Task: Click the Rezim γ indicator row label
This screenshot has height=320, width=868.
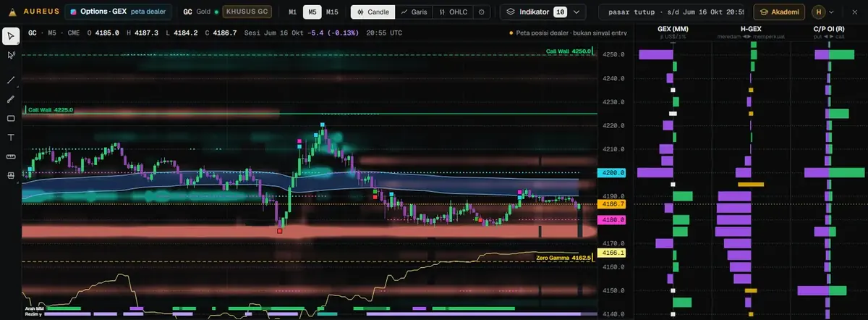Action: click(x=33, y=314)
